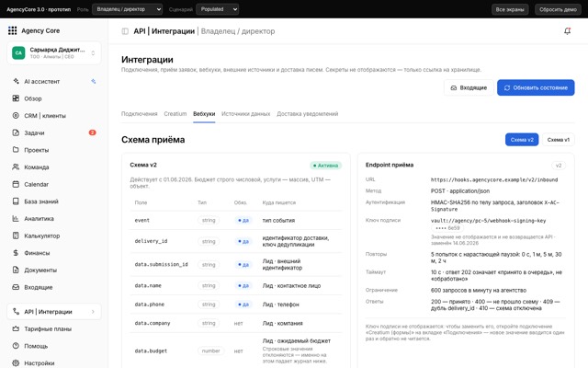Open the AI ассистент sidebar item
This screenshot has height=368, width=588.
point(53,82)
